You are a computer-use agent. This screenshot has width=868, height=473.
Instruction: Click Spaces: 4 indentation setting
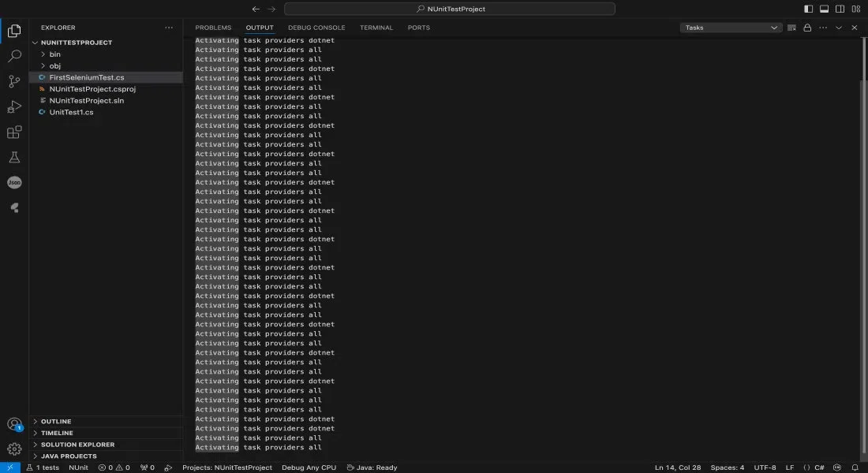728,467
